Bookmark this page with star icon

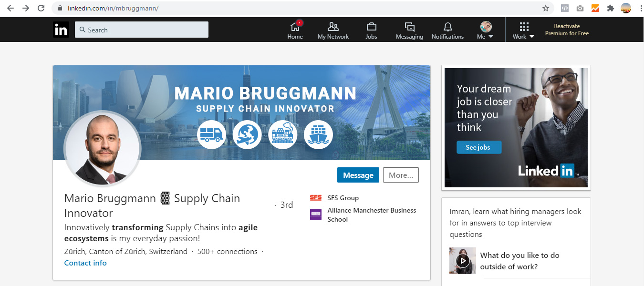click(546, 8)
